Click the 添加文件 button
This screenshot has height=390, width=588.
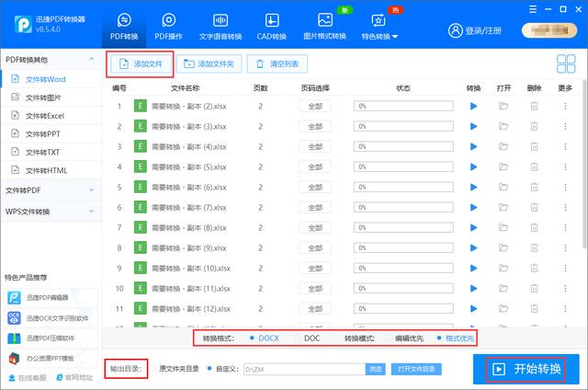point(141,64)
